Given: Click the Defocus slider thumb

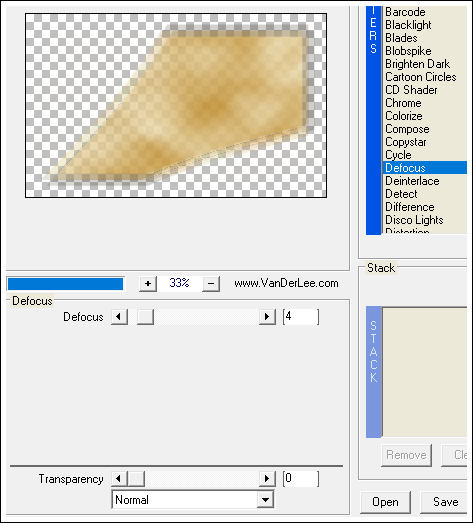Looking at the screenshot, I should (x=145, y=316).
